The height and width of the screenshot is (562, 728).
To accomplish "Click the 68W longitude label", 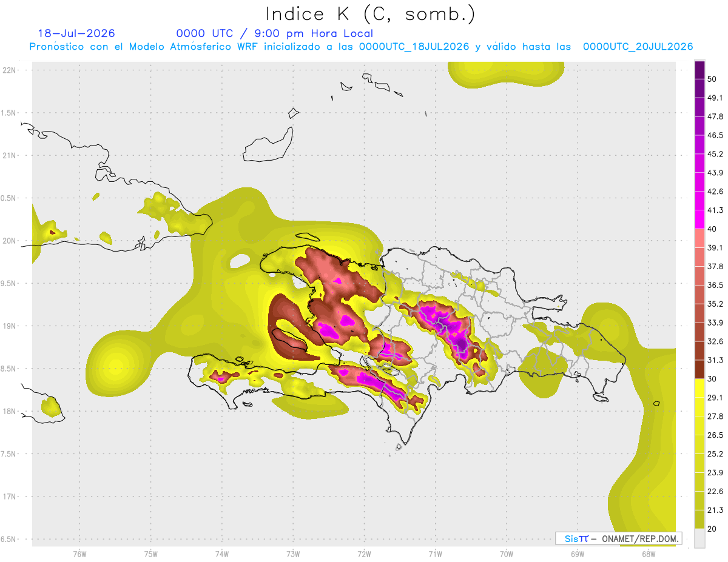I will (x=648, y=554).
